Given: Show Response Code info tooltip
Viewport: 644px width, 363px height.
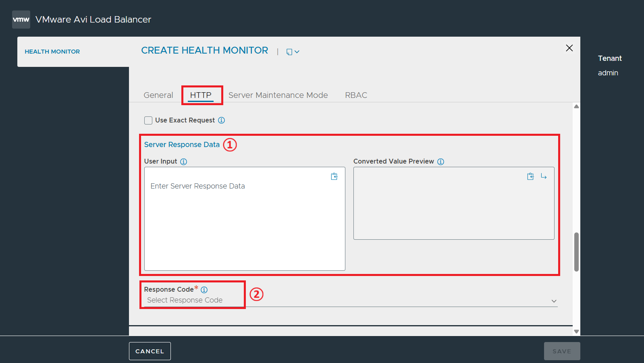Looking at the screenshot, I should point(204,290).
